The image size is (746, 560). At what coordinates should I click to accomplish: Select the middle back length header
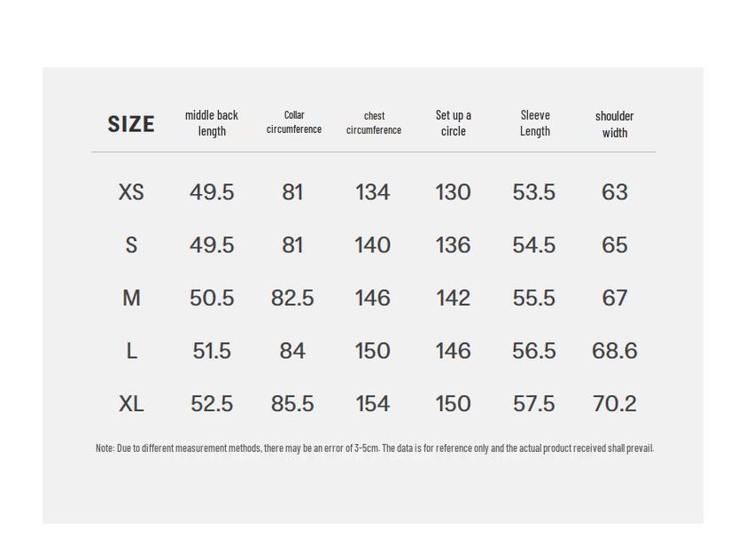[212, 123]
